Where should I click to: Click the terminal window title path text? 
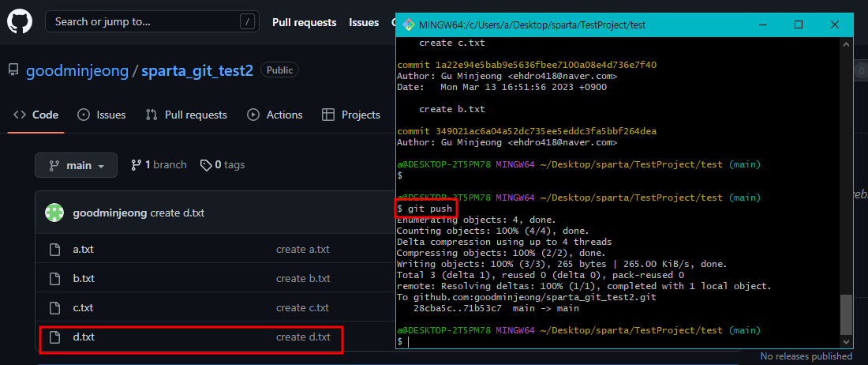point(533,25)
